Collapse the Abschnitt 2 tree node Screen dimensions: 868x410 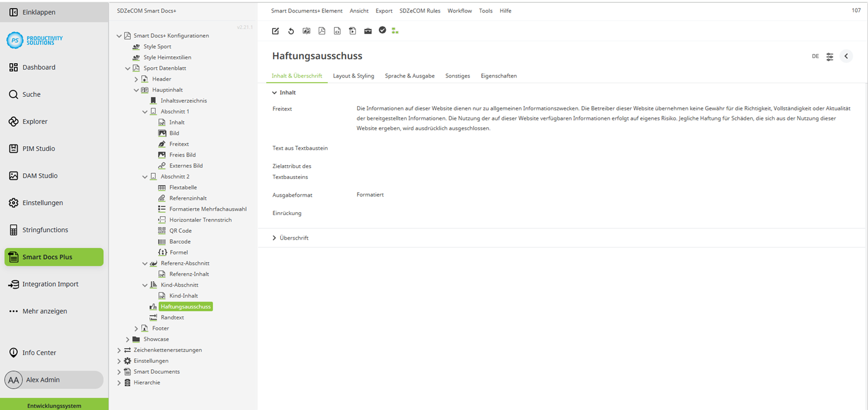tap(145, 176)
